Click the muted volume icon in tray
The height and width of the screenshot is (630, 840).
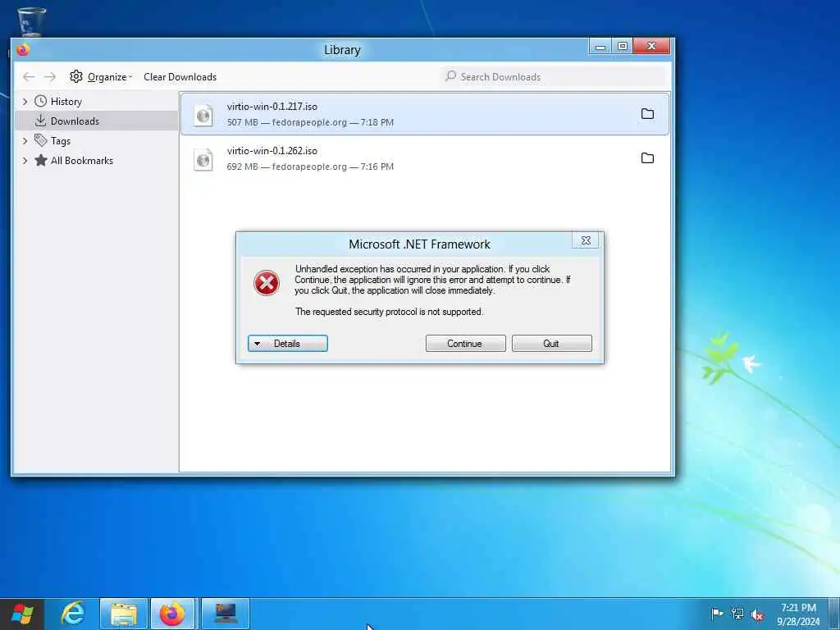pyautogui.click(x=757, y=614)
